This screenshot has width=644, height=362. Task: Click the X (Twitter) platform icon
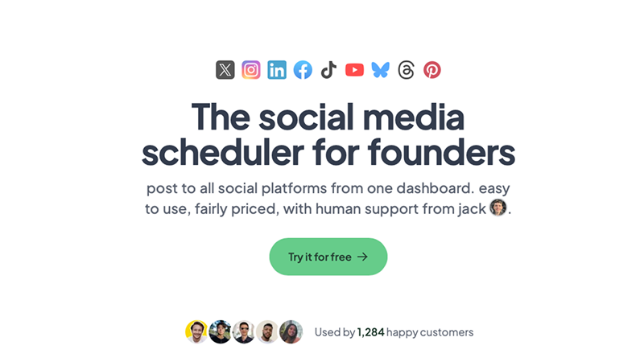pos(225,70)
